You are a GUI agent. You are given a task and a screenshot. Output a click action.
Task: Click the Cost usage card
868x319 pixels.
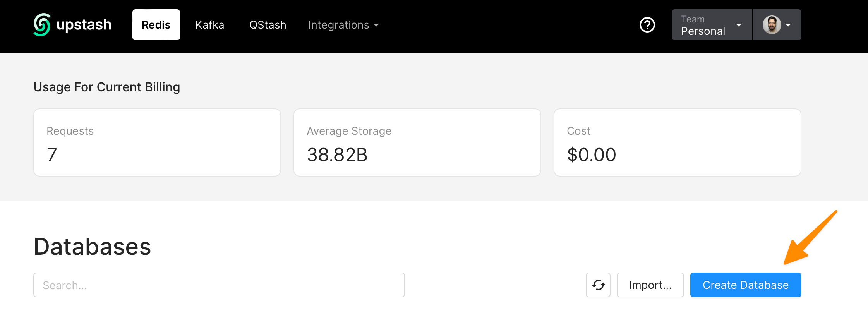[678, 142]
